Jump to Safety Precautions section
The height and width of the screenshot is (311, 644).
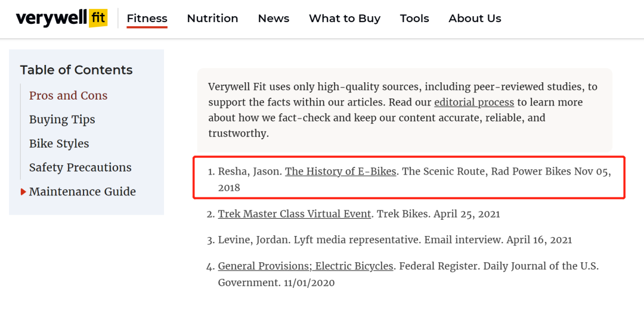click(x=80, y=167)
